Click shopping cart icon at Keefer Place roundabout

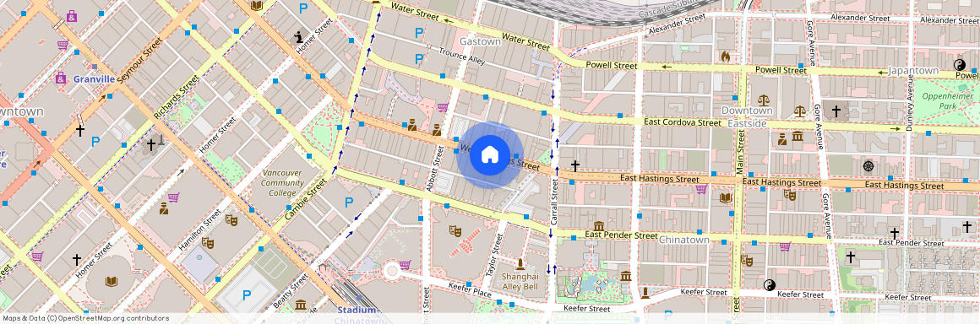405,265
